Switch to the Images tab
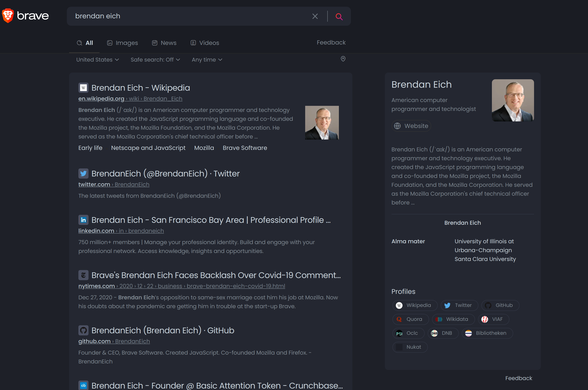 tap(122, 43)
